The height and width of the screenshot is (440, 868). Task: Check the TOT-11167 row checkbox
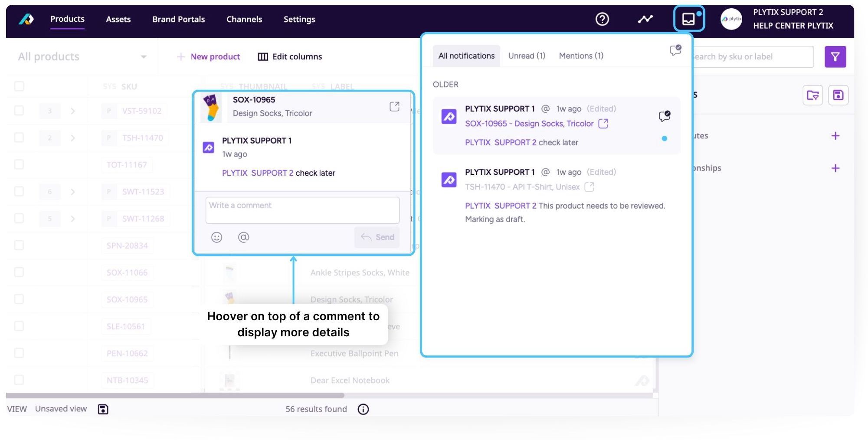coord(19,164)
